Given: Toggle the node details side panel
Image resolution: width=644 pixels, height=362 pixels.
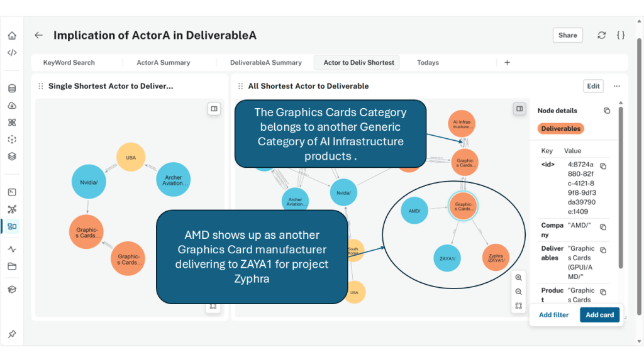Looking at the screenshot, I should 519,109.
